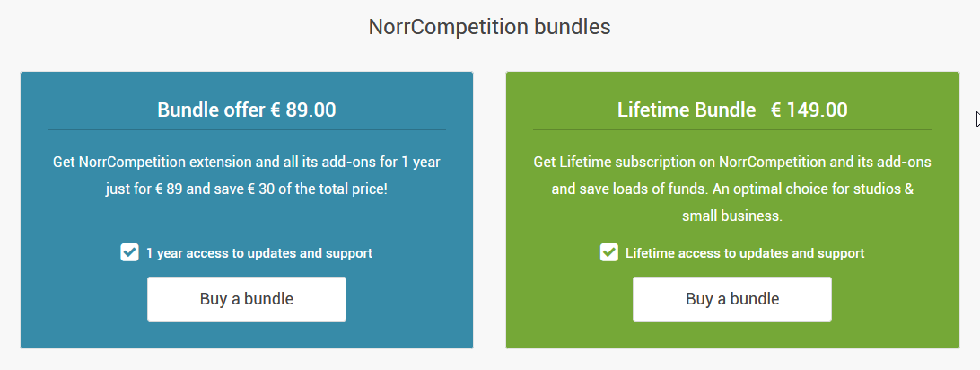Toggle the Lifetime access checkbox
This screenshot has width=980, height=370.
(609, 252)
